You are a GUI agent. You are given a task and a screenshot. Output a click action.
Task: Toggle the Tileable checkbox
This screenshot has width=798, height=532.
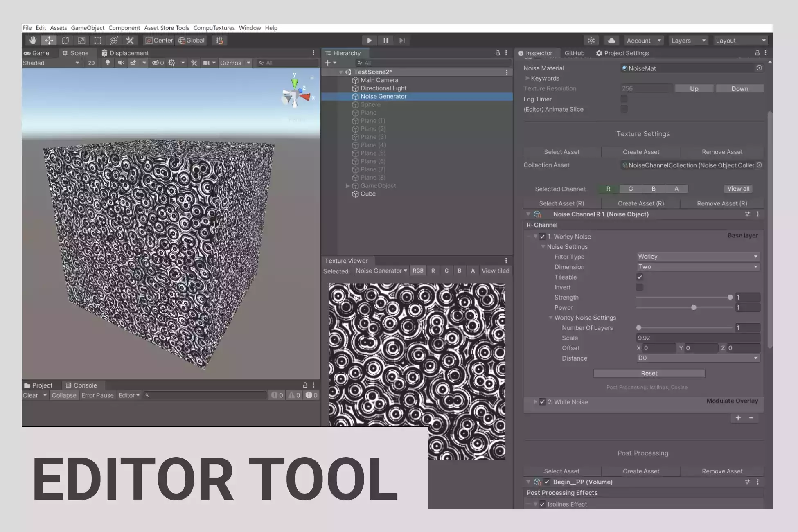640,277
